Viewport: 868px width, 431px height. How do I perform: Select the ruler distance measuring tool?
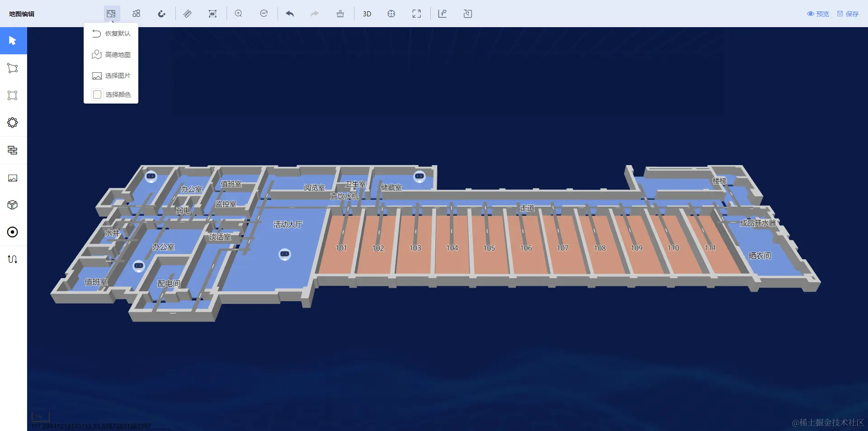(x=187, y=14)
